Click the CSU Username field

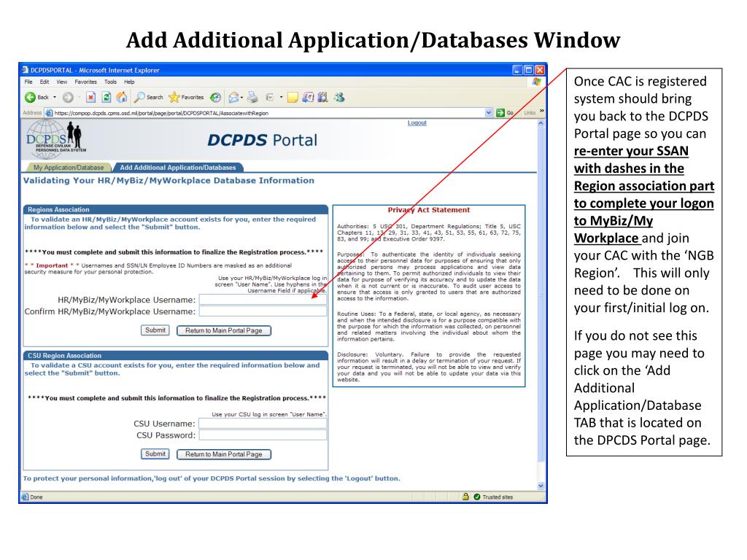[263, 424]
